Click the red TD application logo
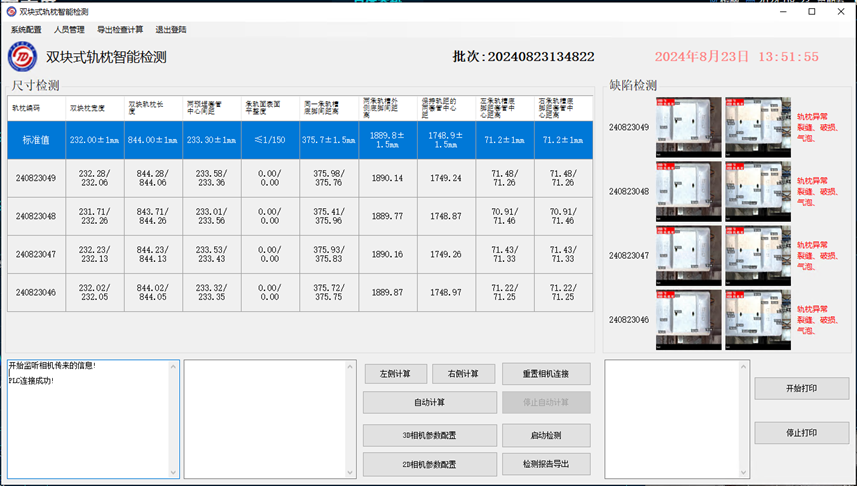This screenshot has width=857, height=486. (x=22, y=57)
